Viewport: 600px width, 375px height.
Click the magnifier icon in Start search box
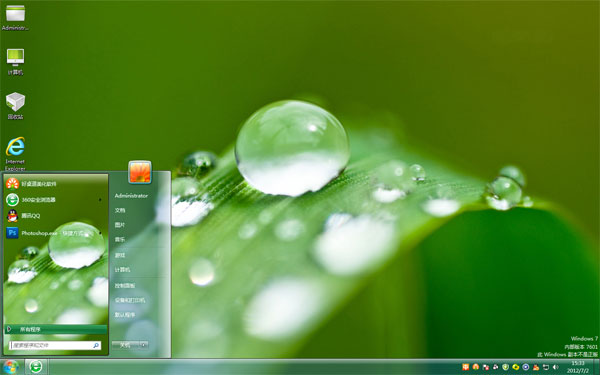[x=96, y=345]
